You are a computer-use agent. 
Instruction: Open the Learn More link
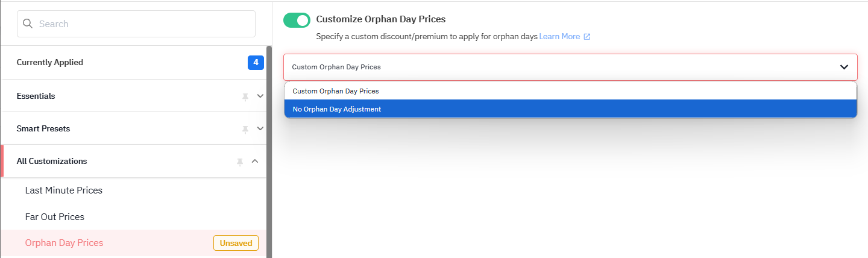click(x=559, y=37)
